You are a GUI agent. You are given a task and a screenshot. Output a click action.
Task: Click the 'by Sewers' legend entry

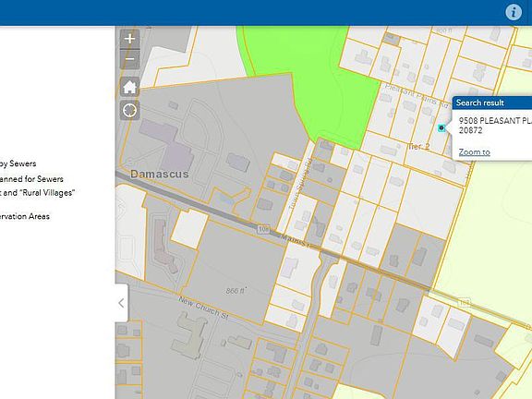[18, 163]
